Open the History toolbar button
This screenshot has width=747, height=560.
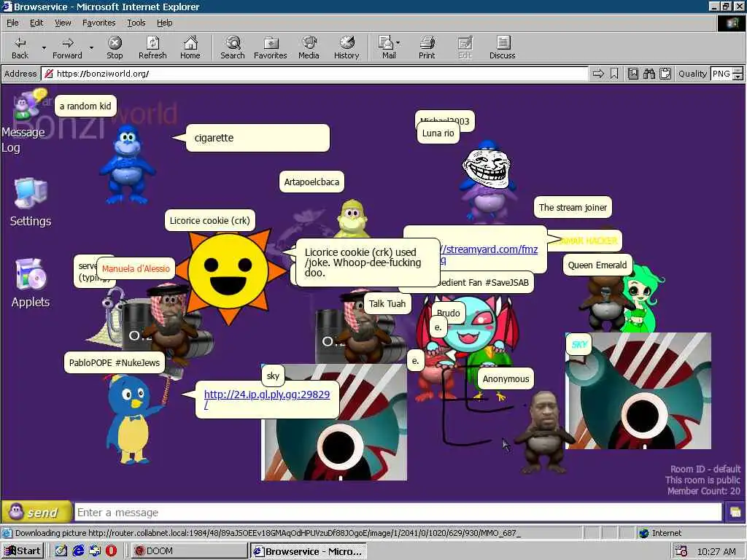pos(347,47)
